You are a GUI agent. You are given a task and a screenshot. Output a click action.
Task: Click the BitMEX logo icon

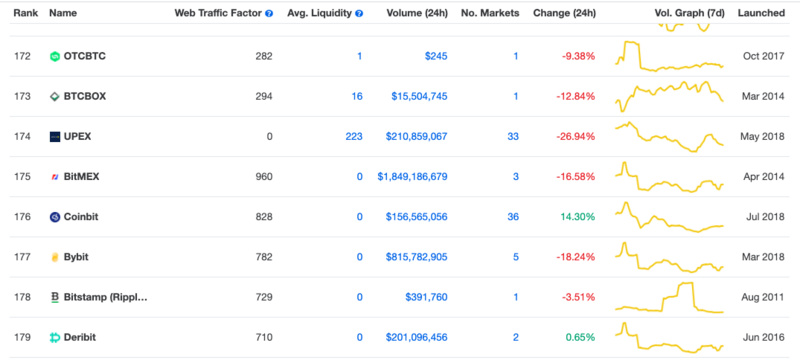(x=55, y=177)
